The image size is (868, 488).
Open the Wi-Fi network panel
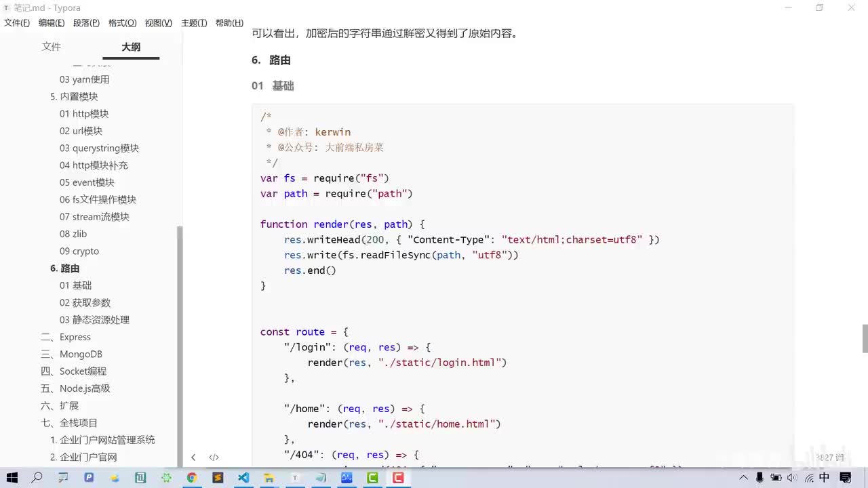pos(808,478)
